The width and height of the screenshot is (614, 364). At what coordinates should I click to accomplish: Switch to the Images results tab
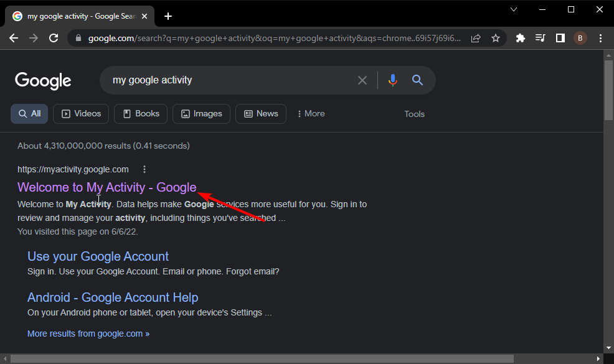tap(201, 113)
